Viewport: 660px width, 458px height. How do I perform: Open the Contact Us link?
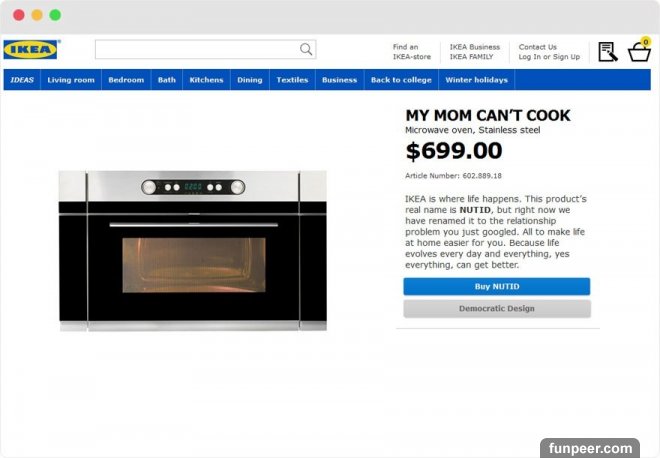(538, 47)
